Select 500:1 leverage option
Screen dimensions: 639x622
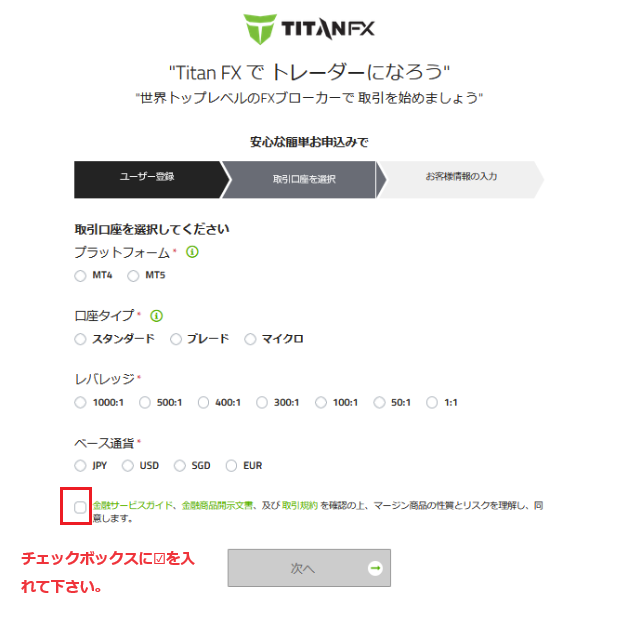(x=145, y=403)
